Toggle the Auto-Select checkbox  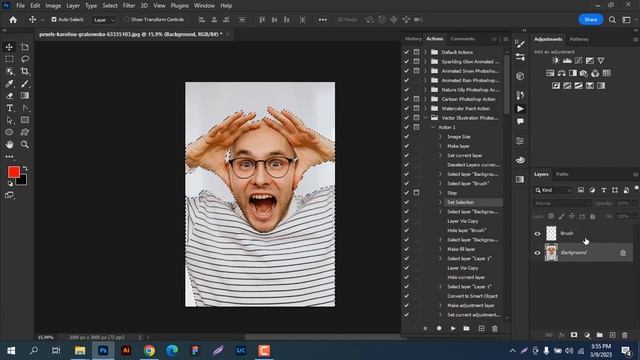coord(54,20)
